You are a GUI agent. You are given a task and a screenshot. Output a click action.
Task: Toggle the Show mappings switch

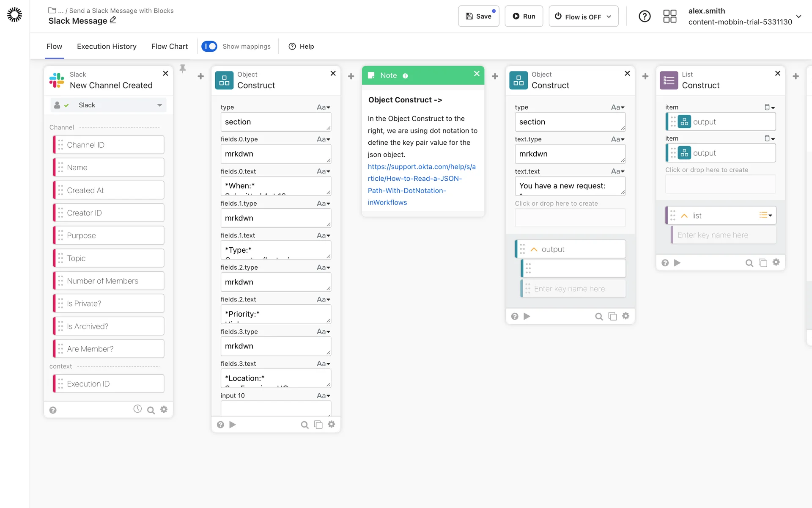tap(209, 47)
